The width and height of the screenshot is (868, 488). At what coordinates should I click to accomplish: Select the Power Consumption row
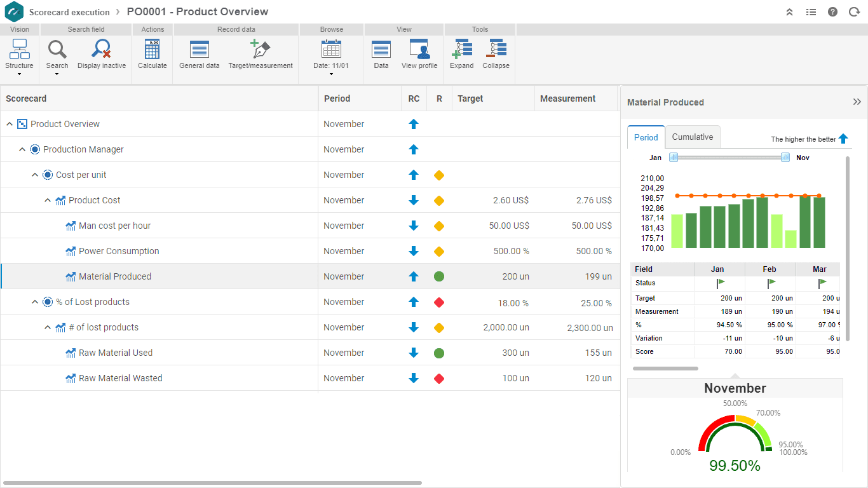[x=310, y=251]
